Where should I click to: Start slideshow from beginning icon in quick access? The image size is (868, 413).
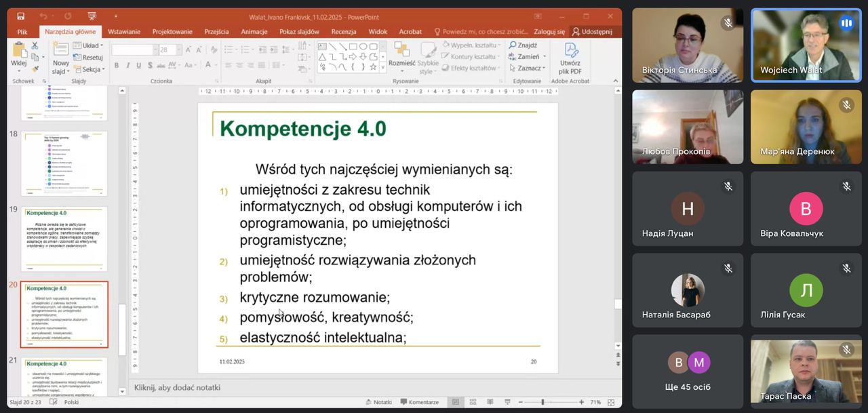coord(92,16)
